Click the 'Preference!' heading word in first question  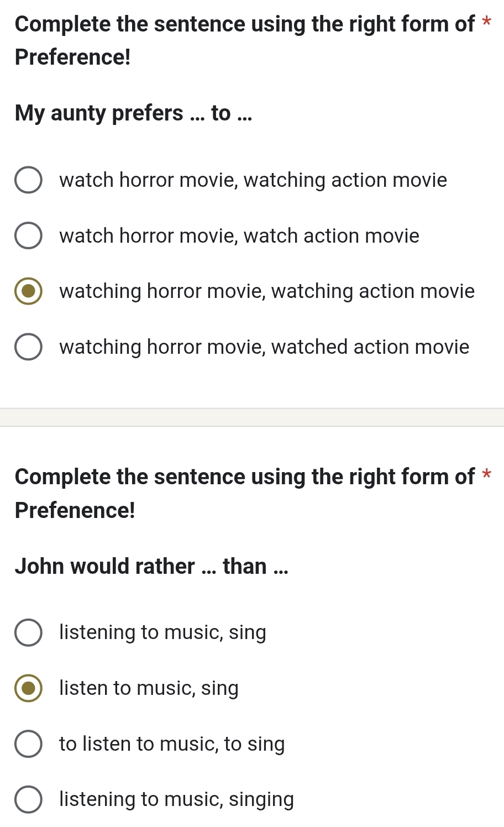[73, 57]
